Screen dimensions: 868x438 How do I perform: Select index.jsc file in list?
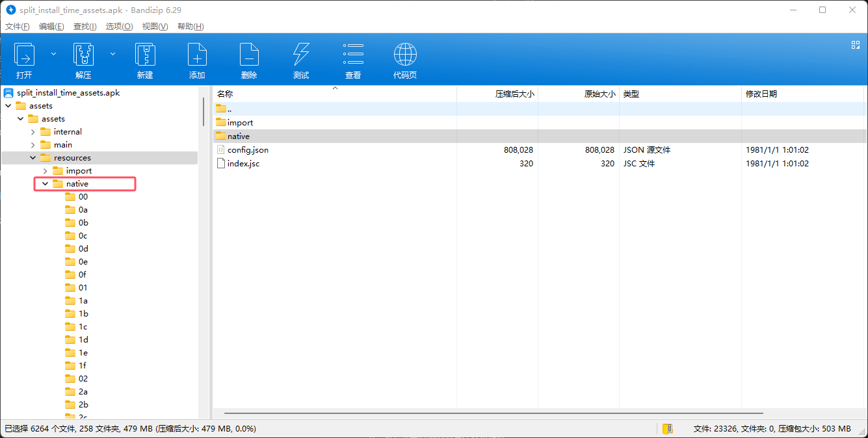(538, 163)
